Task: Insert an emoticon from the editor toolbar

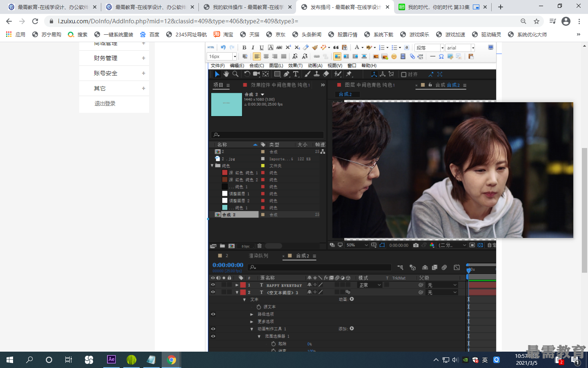Action: point(394,56)
